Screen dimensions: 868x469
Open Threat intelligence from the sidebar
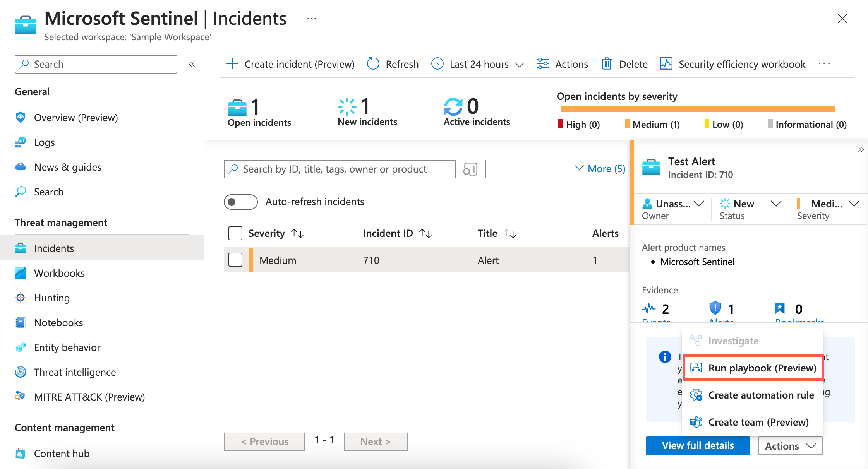point(75,372)
